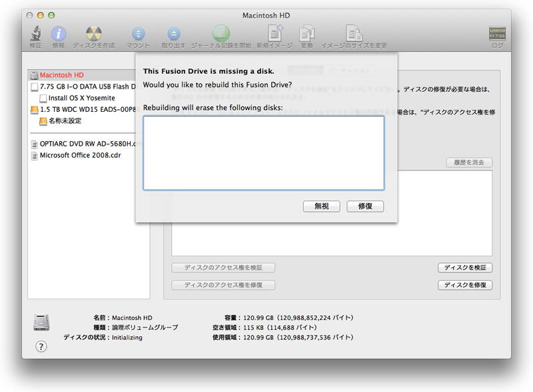Click the Enable Journaling (ジャーナル記録を開始) icon

pos(221,33)
